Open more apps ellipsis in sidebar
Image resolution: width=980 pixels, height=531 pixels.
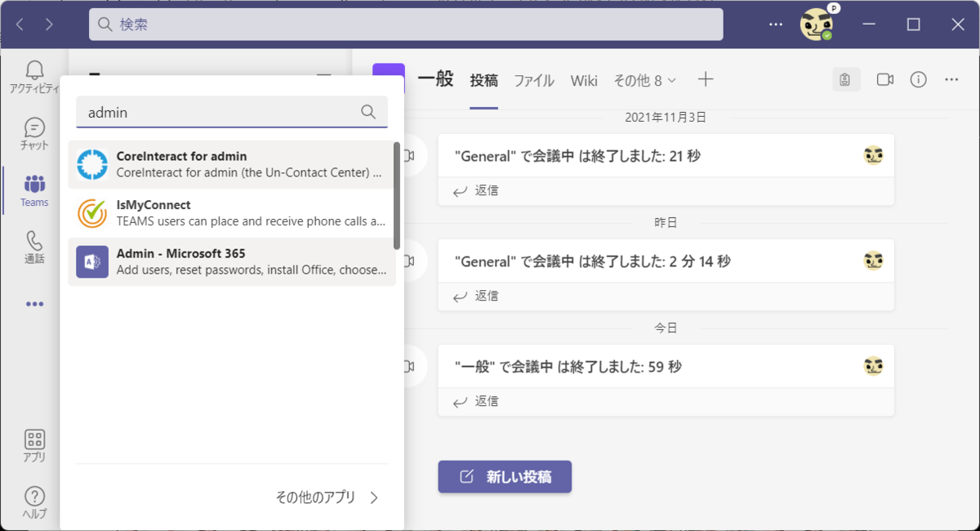tap(34, 304)
